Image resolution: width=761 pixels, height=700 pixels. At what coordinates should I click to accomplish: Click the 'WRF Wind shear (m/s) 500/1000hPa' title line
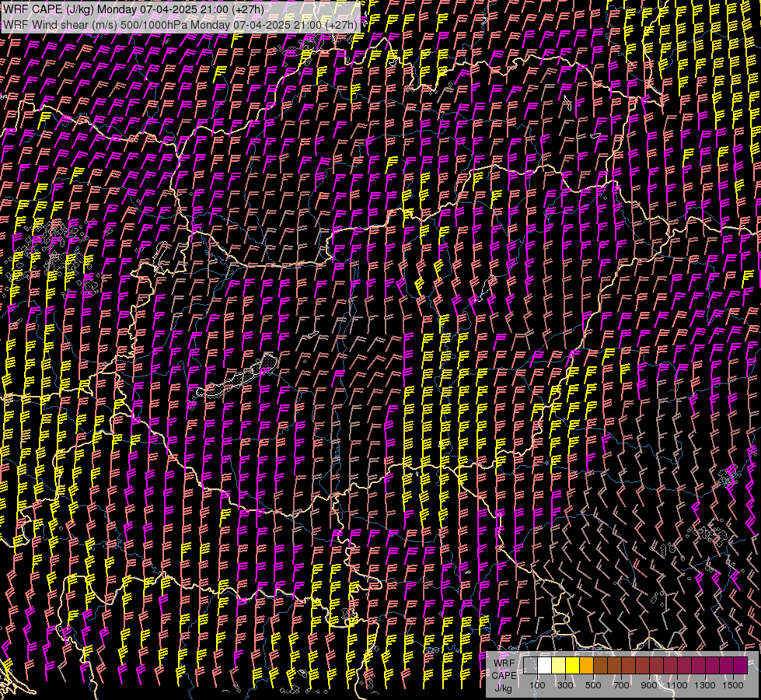coord(180,24)
